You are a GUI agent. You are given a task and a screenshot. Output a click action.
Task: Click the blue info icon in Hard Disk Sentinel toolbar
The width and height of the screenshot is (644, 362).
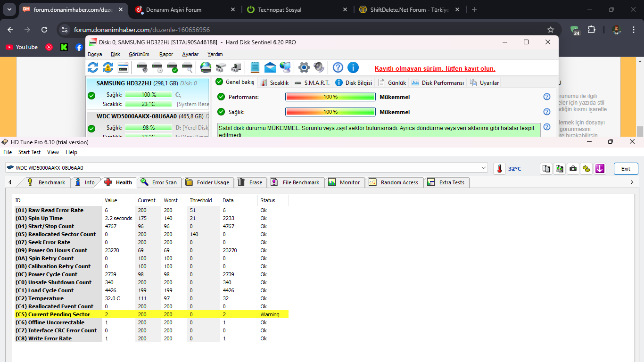click(x=353, y=67)
